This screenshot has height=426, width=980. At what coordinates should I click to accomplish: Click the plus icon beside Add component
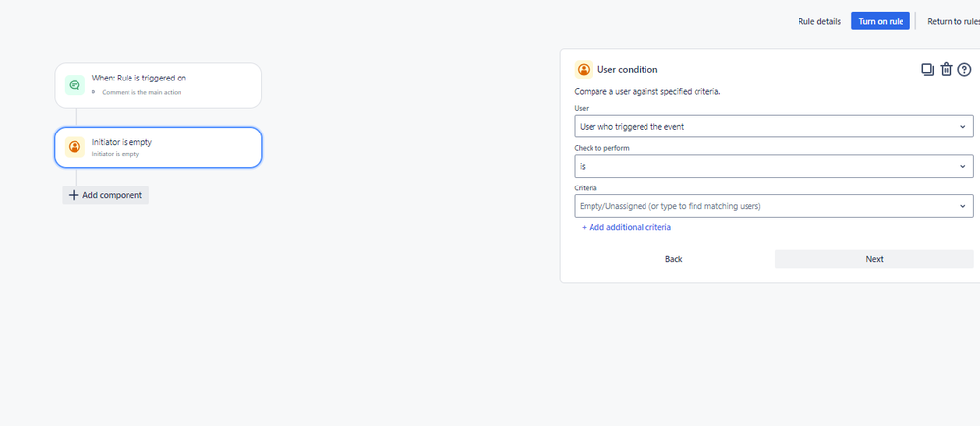tap(74, 195)
